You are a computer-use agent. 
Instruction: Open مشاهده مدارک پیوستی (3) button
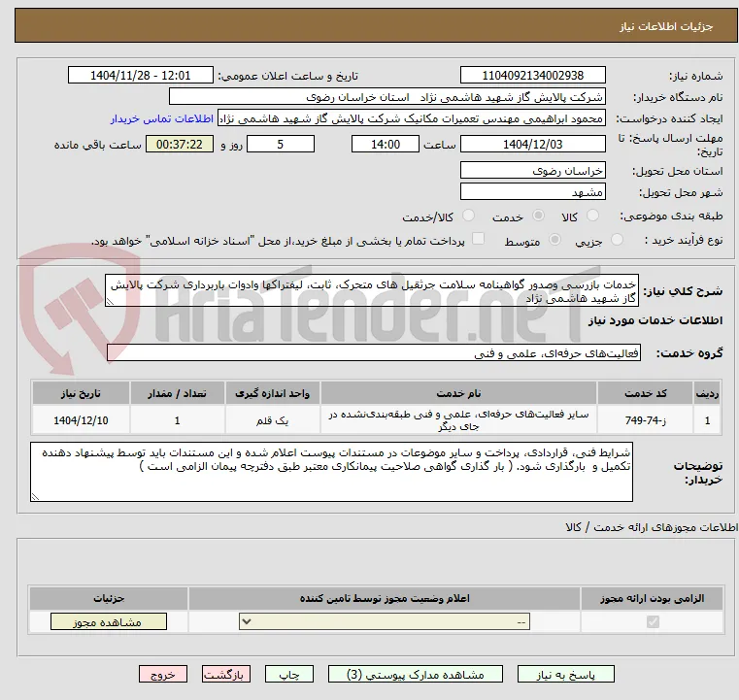416,674
